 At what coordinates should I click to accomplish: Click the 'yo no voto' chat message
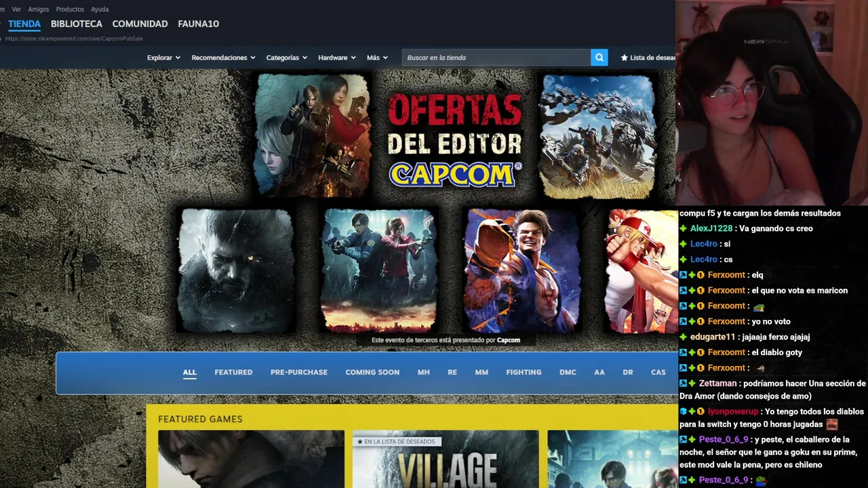click(771, 321)
